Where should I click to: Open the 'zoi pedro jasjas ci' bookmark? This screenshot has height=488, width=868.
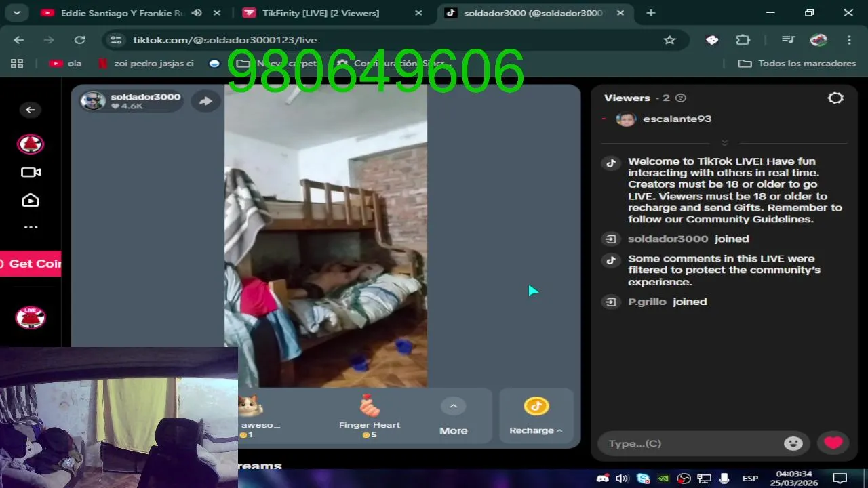pos(146,63)
